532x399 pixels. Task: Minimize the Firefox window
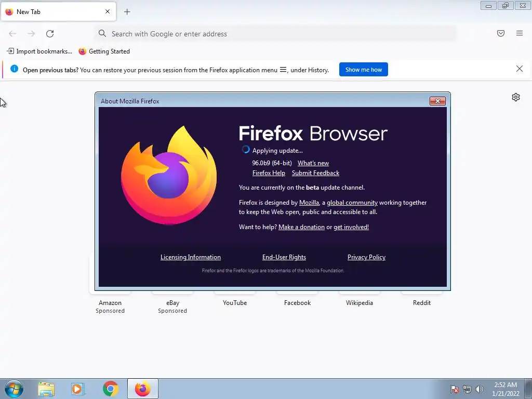488,5
